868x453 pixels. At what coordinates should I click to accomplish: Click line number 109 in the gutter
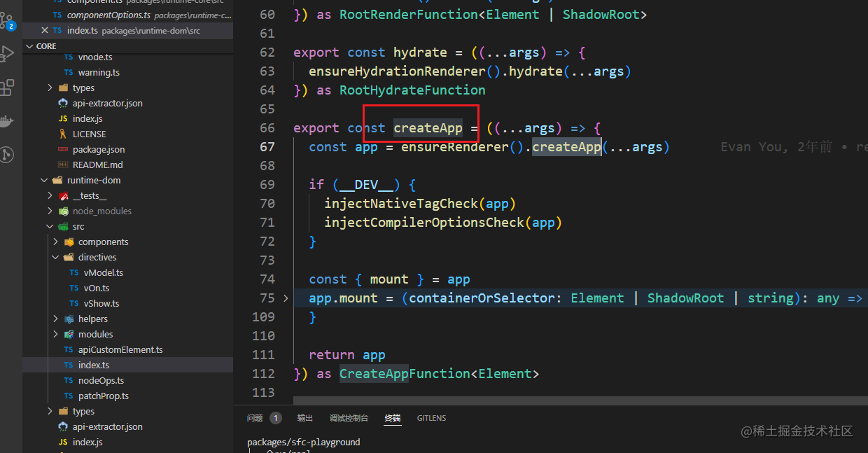[x=263, y=317]
